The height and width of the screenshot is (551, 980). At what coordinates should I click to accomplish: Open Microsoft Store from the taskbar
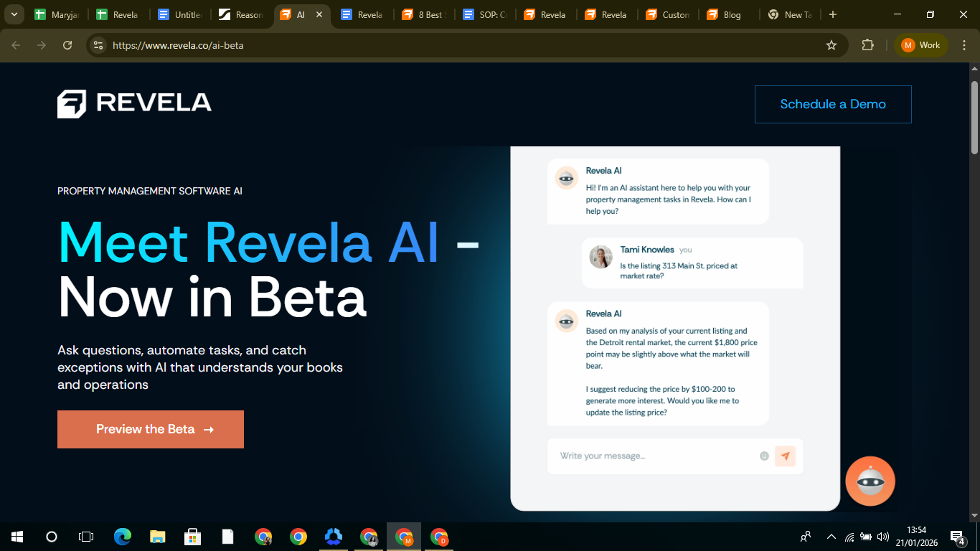(x=193, y=537)
